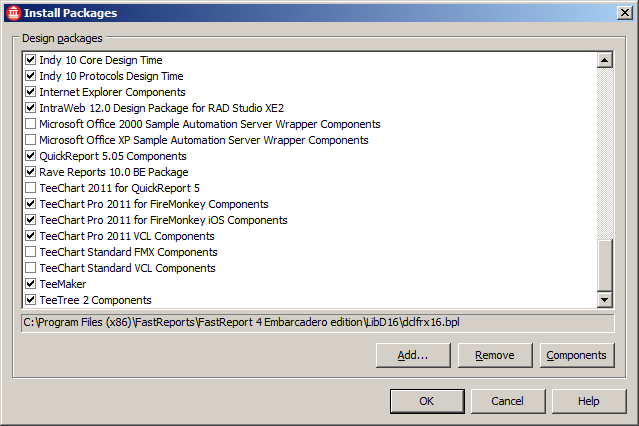This screenshot has height=426, width=639.
Task: Select 'TeeChart Pro 2011 VCL Components' row text
Action: 127,236
